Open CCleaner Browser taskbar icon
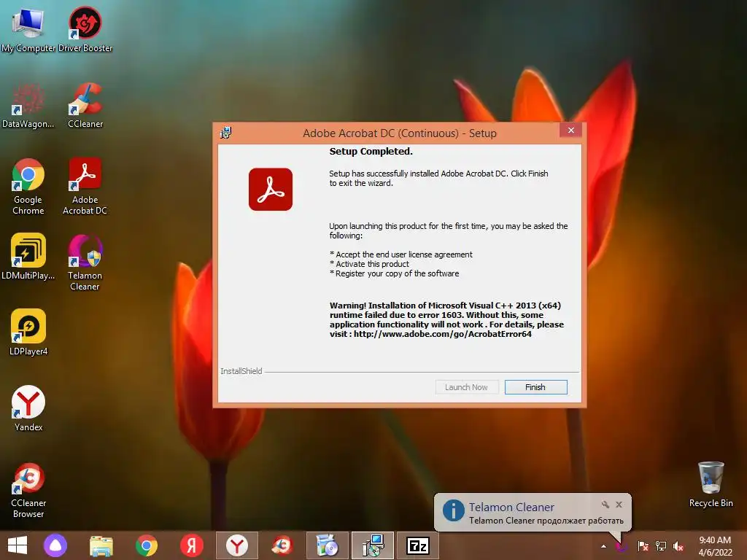The width and height of the screenshot is (747, 560). click(282, 545)
